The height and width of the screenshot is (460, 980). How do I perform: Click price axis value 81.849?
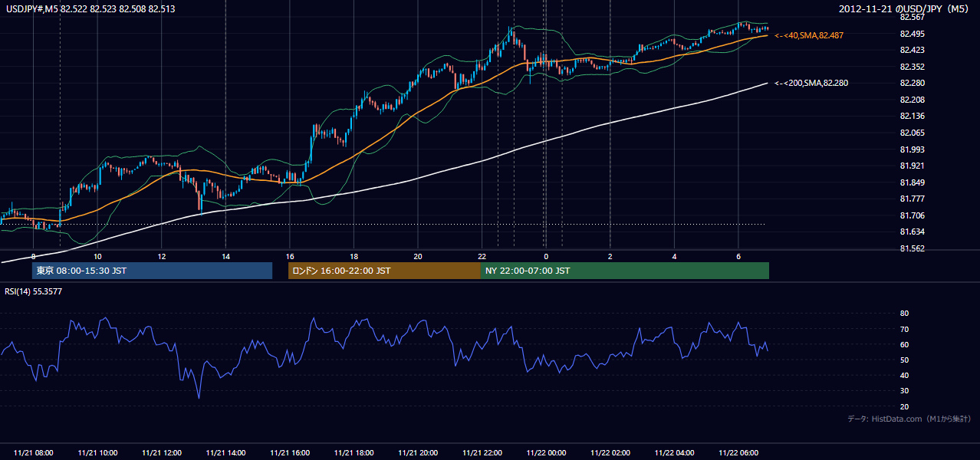(912, 182)
